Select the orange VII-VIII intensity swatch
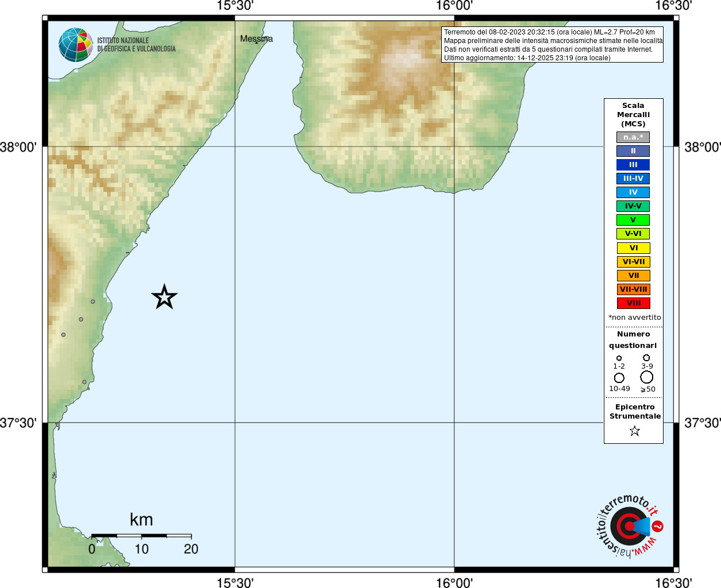This screenshot has height=588, width=721. (633, 289)
